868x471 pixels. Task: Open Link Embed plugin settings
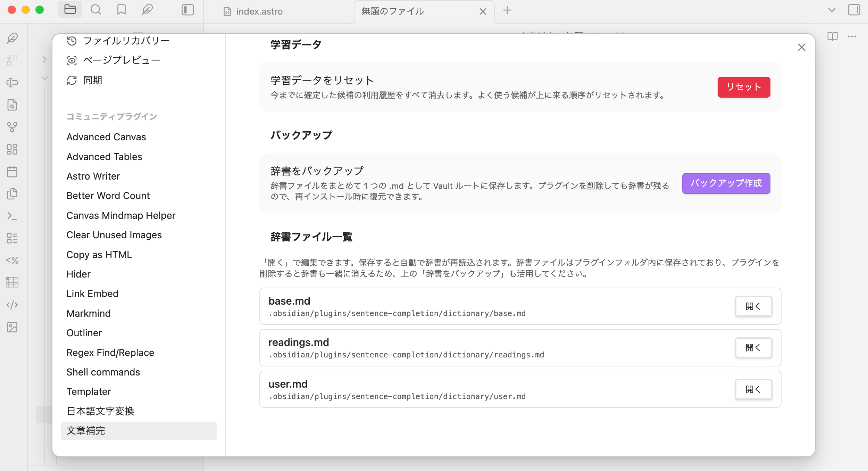139,294
